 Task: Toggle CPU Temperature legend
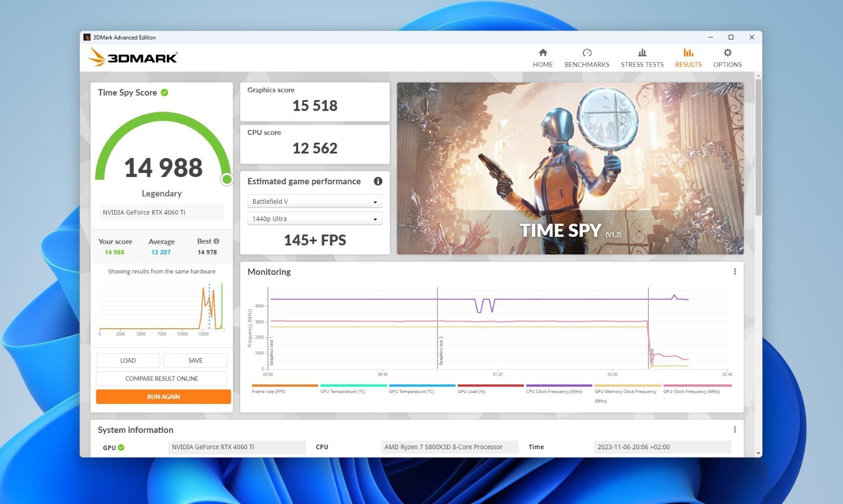tap(353, 389)
